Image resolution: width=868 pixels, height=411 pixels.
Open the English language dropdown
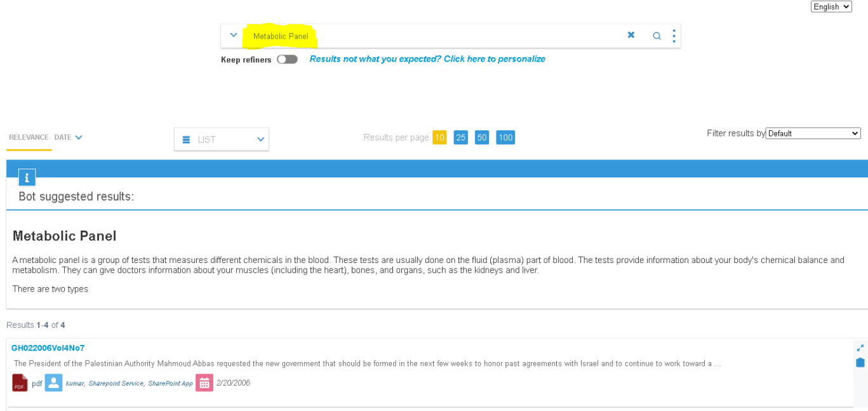click(831, 6)
